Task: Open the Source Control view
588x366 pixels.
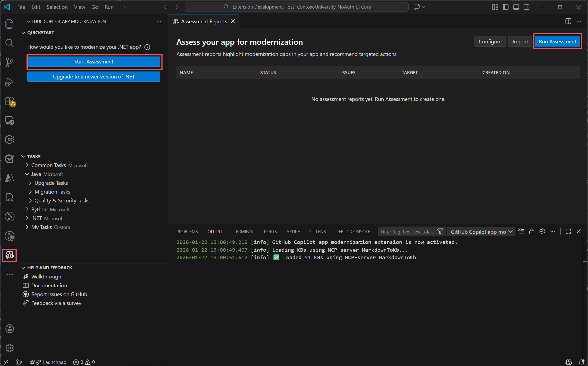Action: 10,62
